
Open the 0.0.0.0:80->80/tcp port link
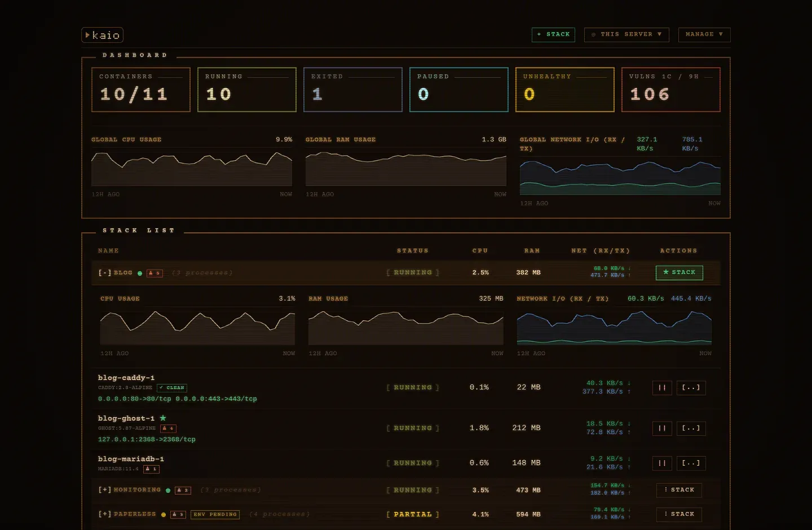pyautogui.click(x=135, y=399)
